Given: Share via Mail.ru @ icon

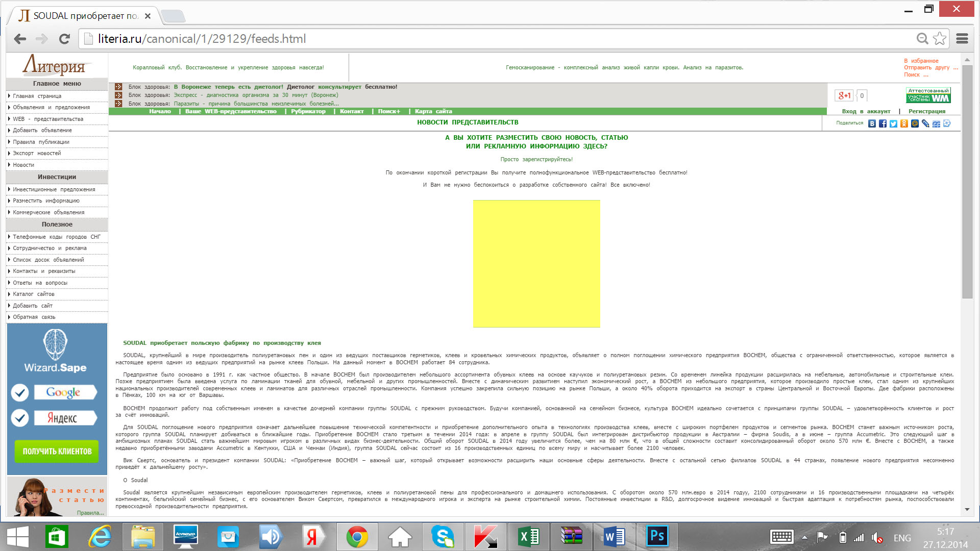Looking at the screenshot, I should [915, 123].
